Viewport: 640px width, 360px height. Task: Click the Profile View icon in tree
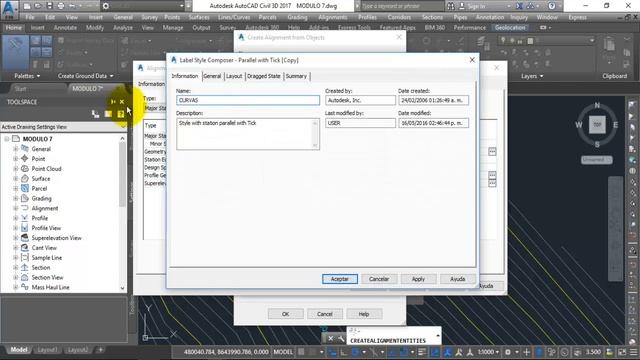(x=24, y=228)
